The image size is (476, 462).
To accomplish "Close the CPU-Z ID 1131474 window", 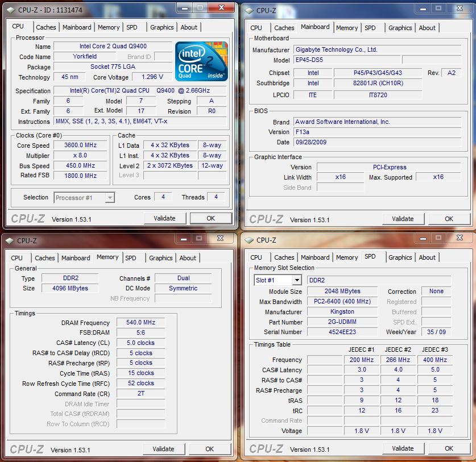I will [x=222, y=8].
